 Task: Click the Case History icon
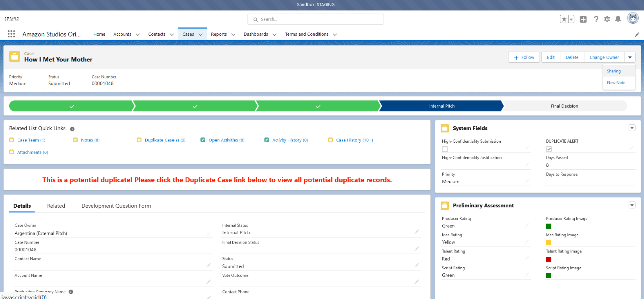tap(330, 140)
